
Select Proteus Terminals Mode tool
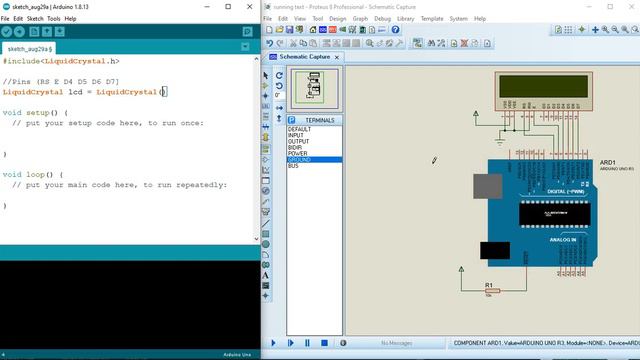coord(266,149)
